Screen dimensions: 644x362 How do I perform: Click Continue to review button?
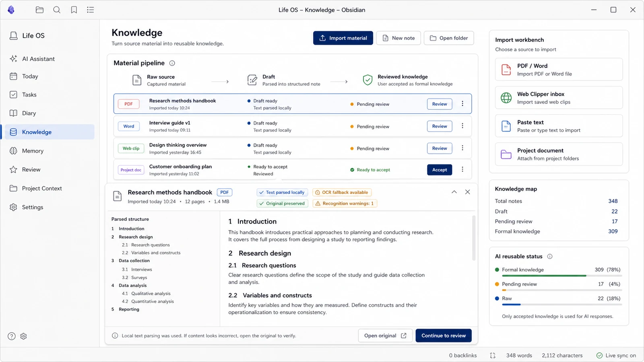pos(444,335)
